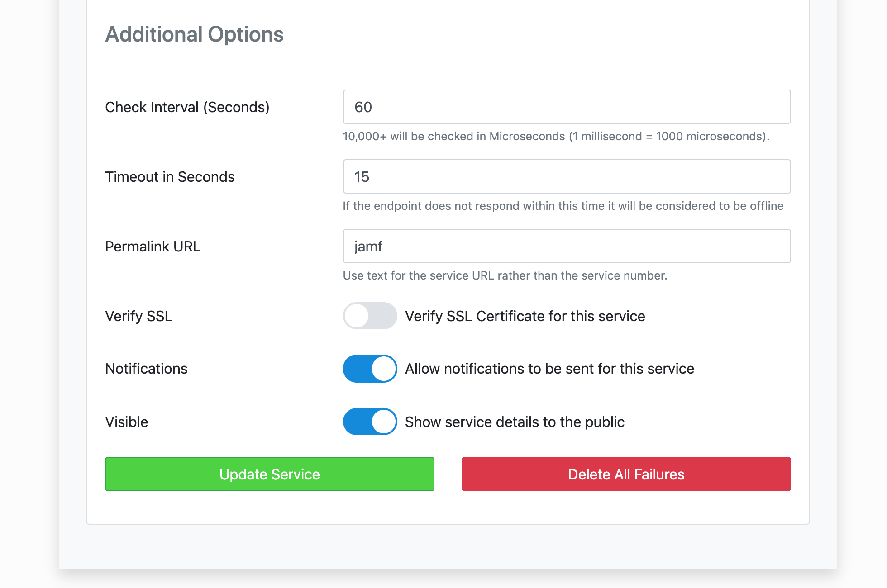Toggle Verify SSL Certificate for this service

pos(370,316)
